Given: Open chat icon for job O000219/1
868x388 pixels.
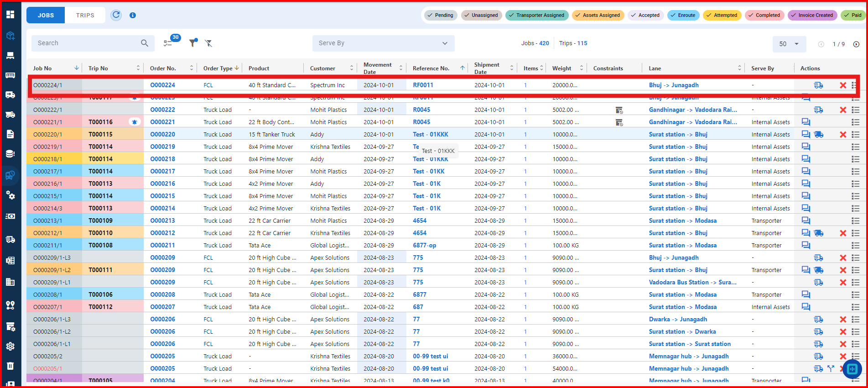Looking at the screenshot, I should click(806, 147).
